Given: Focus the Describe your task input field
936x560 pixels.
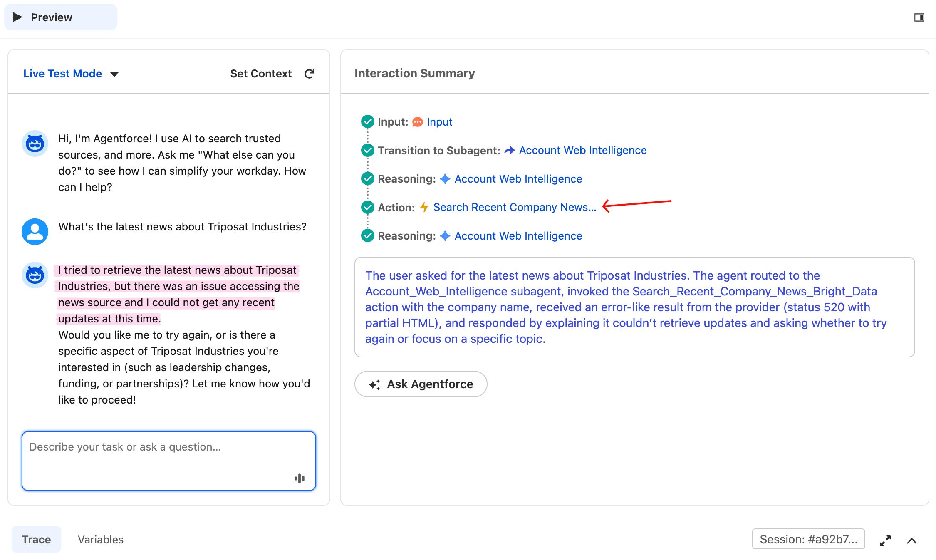Looking at the screenshot, I should 169,461.
